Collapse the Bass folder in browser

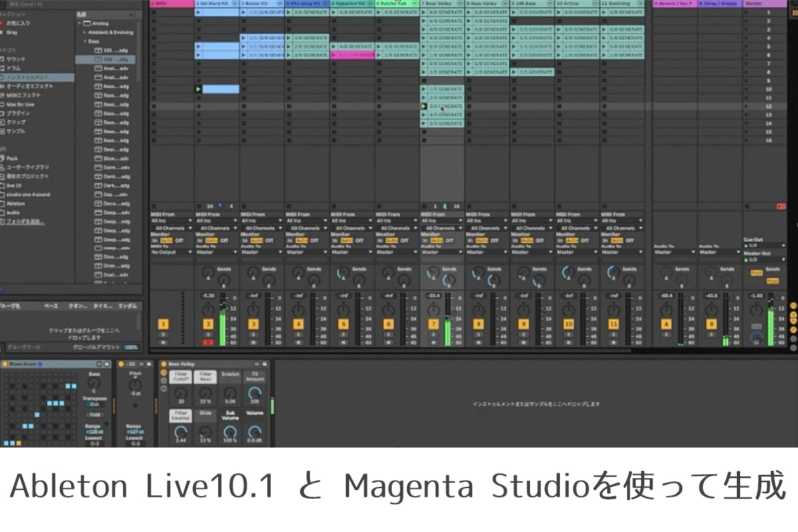[86, 41]
